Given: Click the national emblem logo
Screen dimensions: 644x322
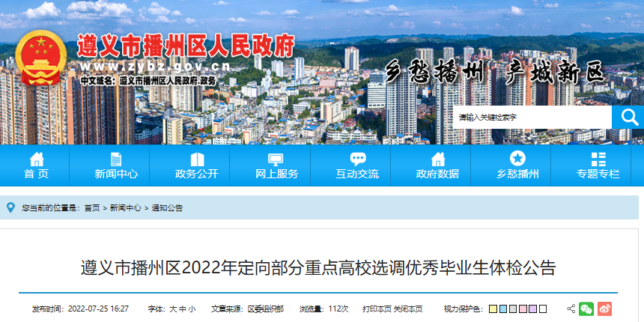Looking at the screenshot, I should [x=40, y=61].
